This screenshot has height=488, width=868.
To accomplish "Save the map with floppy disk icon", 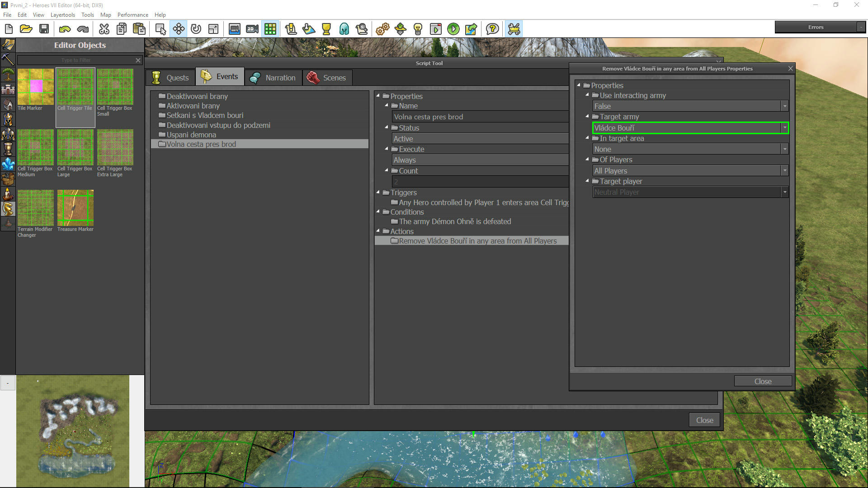I will [44, 29].
